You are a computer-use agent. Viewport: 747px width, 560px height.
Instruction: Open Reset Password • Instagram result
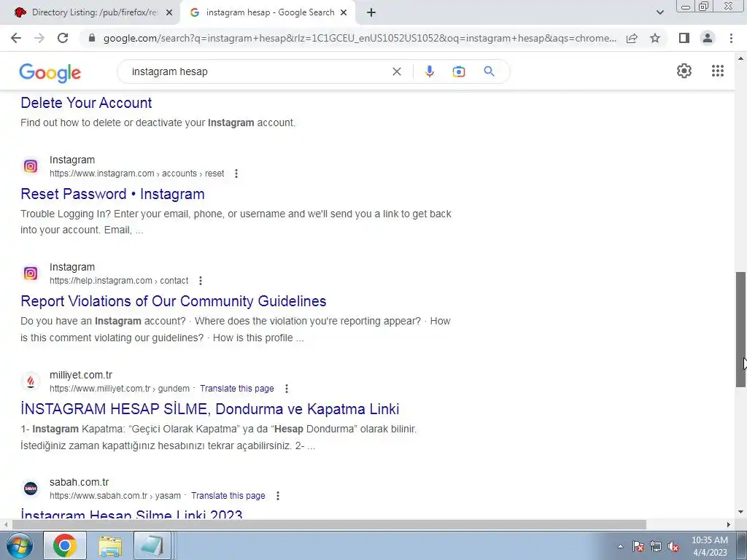[112, 194]
